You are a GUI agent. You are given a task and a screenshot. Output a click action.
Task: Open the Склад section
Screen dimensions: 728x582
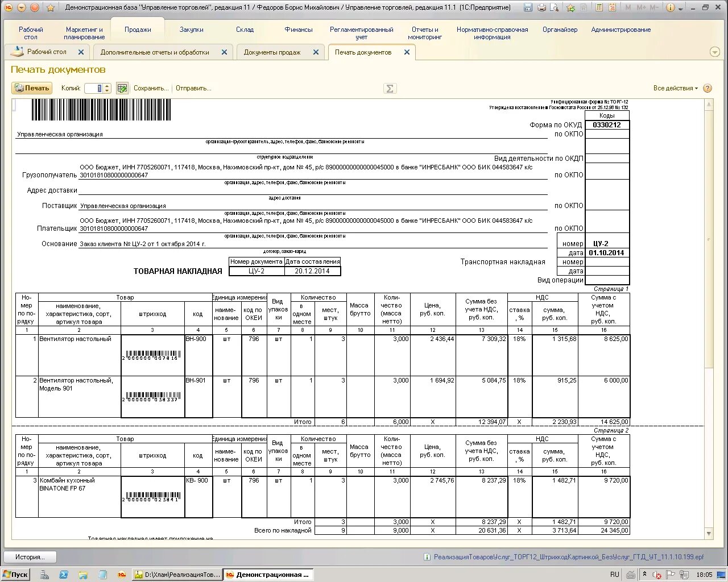(x=245, y=30)
